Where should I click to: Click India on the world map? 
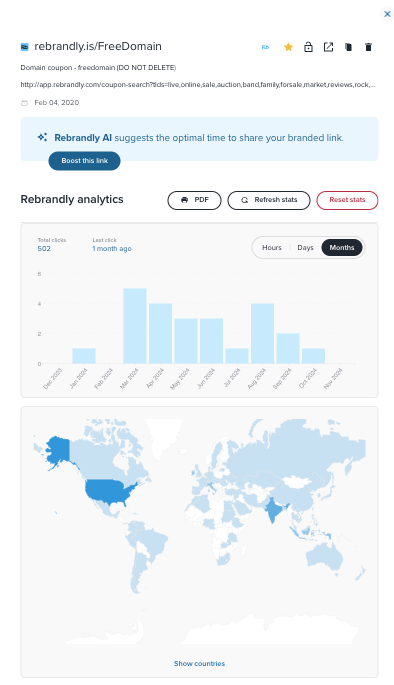click(273, 509)
